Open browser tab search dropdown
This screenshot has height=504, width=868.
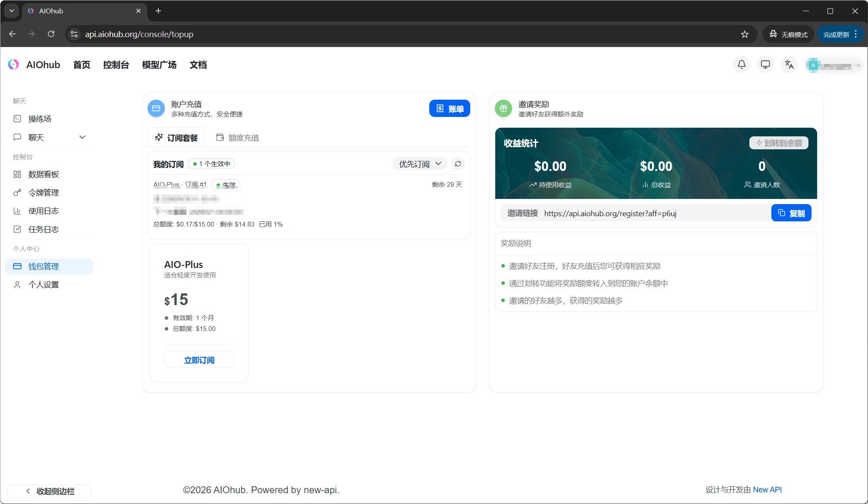(12, 11)
